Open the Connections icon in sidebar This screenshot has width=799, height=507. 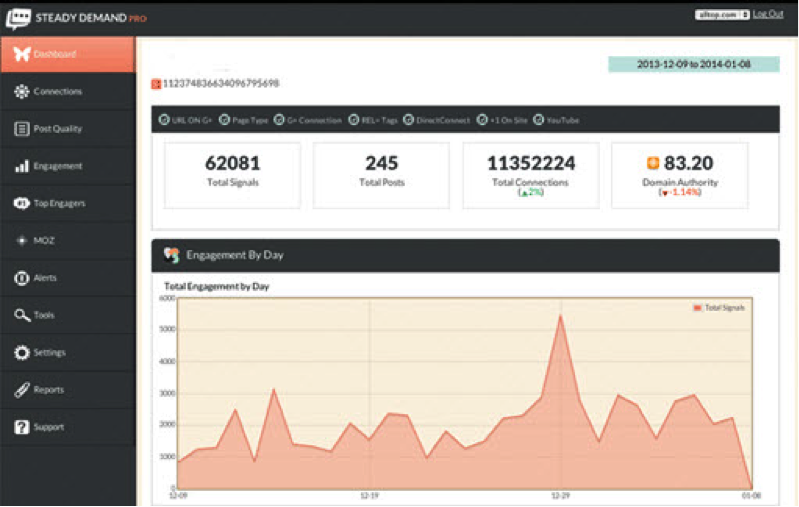[21, 91]
